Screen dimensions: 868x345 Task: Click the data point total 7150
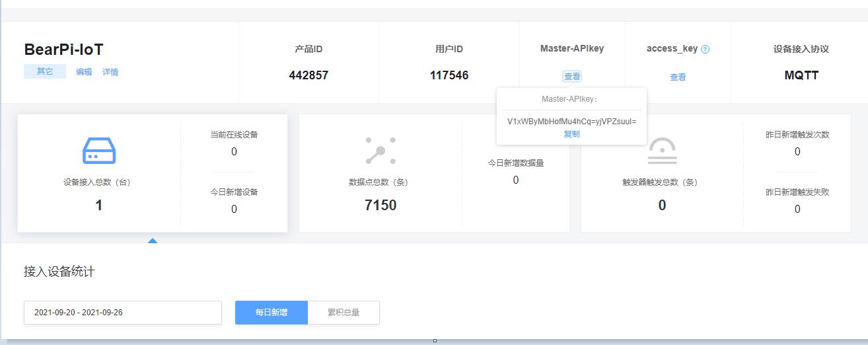[x=380, y=206]
